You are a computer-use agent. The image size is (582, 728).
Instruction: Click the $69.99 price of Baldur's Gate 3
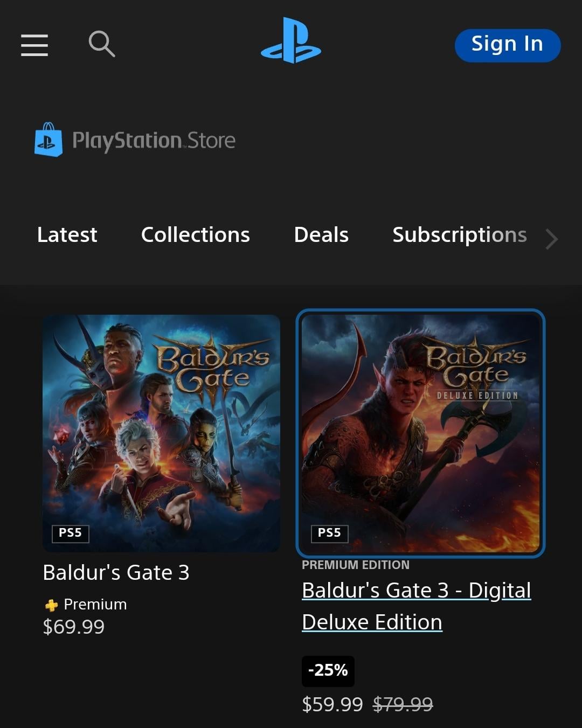(74, 627)
